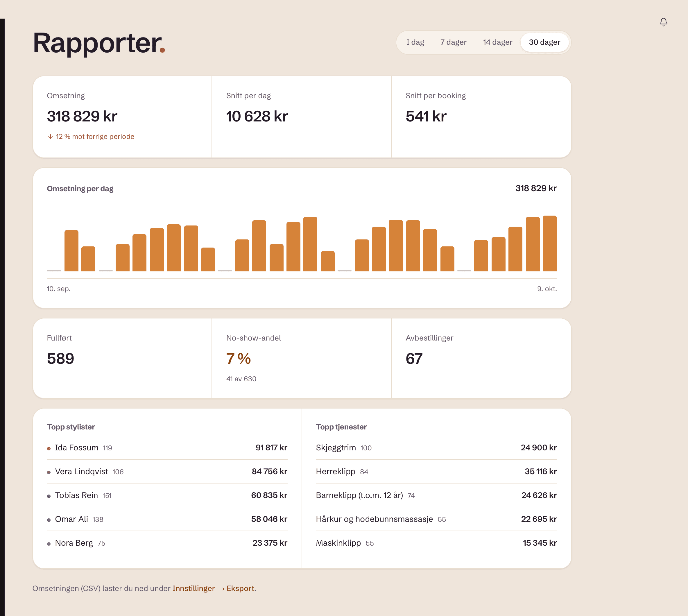The width and height of the screenshot is (688, 616).
Task: Switch to the 7 dager period
Action: (x=453, y=42)
